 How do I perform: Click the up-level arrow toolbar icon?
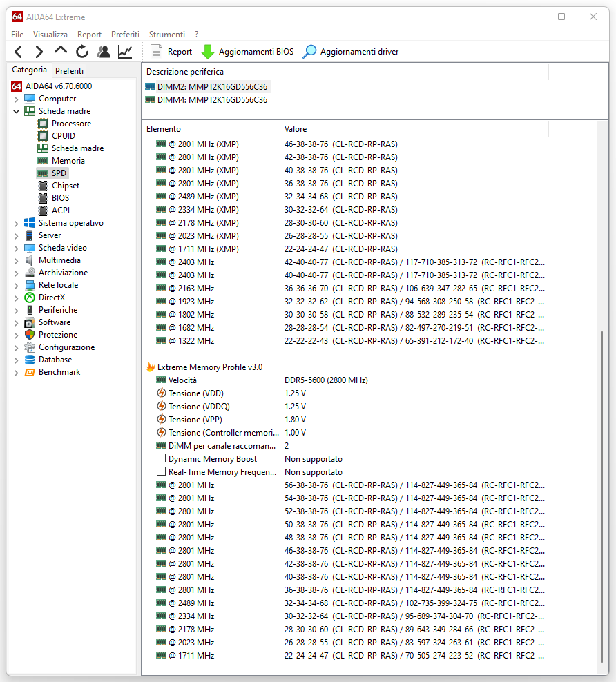click(61, 50)
